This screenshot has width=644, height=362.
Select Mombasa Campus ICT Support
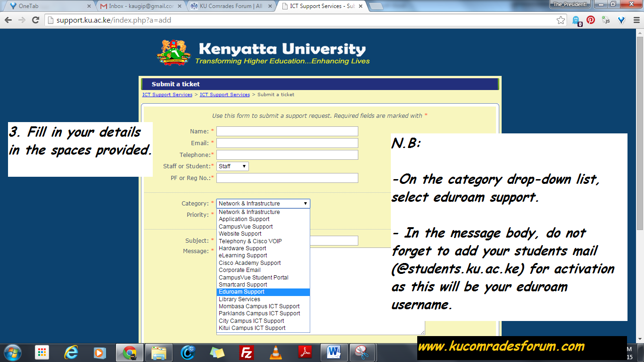coord(263,306)
